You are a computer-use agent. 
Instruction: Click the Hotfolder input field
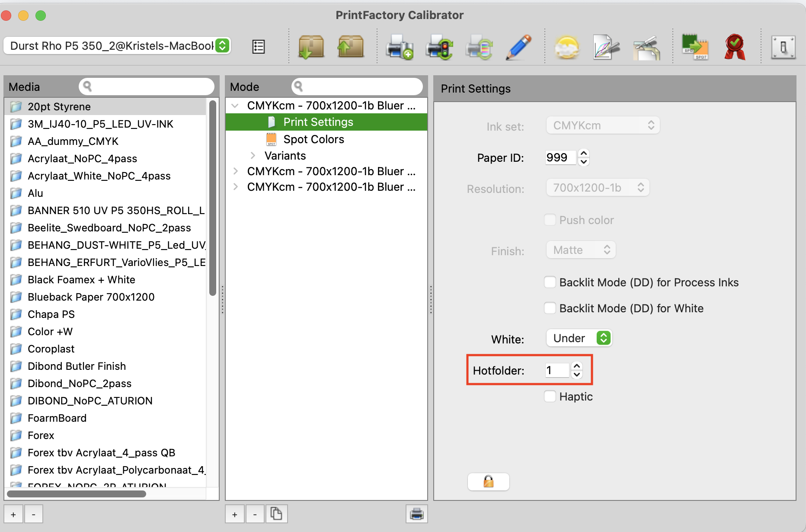557,370
